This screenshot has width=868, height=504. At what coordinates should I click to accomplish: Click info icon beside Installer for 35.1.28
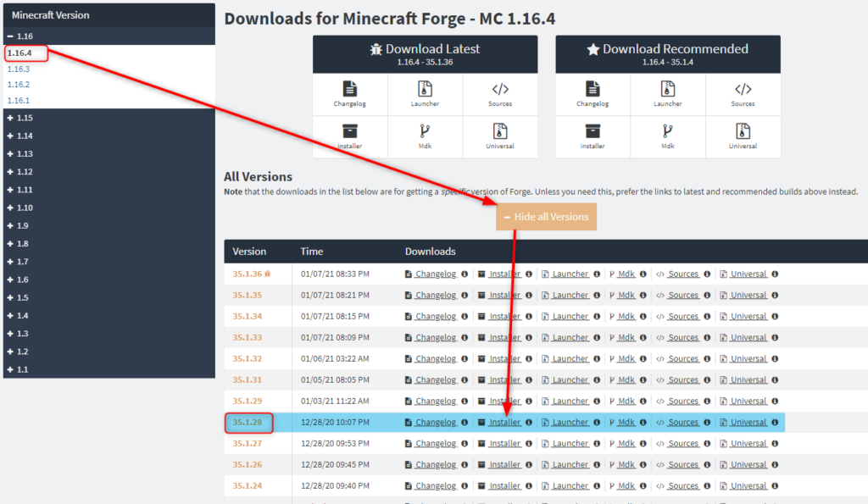[529, 422]
